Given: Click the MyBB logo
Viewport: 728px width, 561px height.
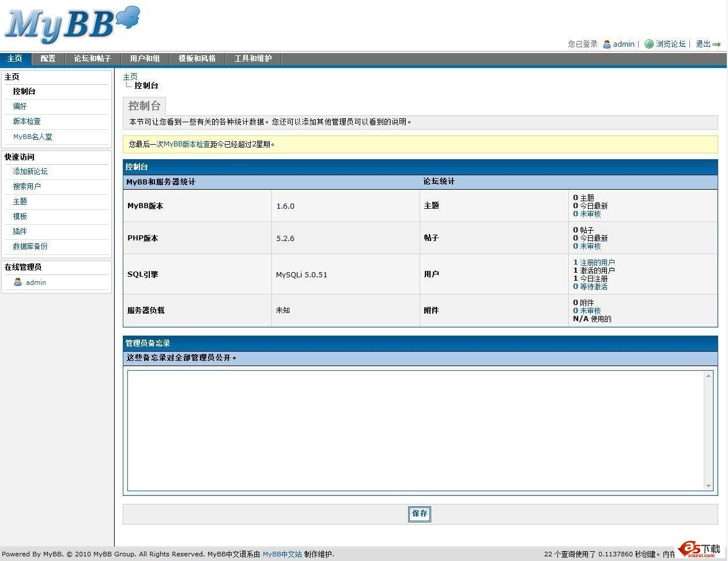Looking at the screenshot, I should coord(72,25).
